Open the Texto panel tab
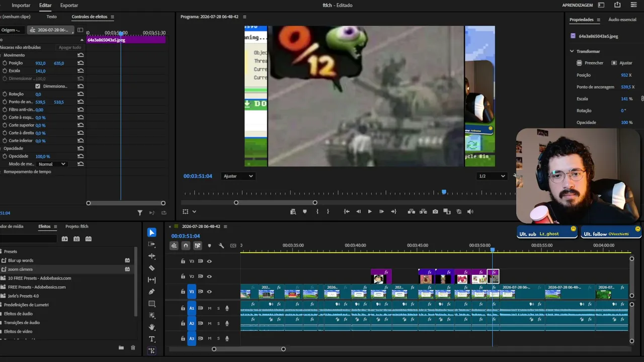 pos(51,17)
